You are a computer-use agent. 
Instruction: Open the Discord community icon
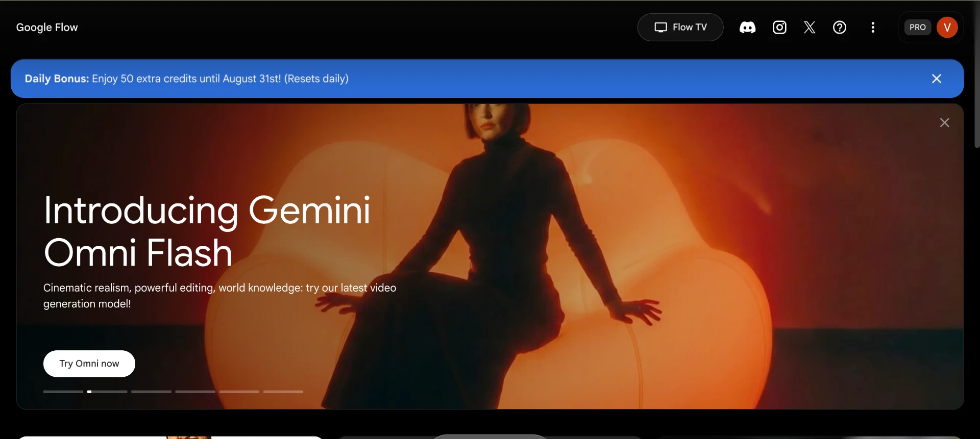coord(747,28)
